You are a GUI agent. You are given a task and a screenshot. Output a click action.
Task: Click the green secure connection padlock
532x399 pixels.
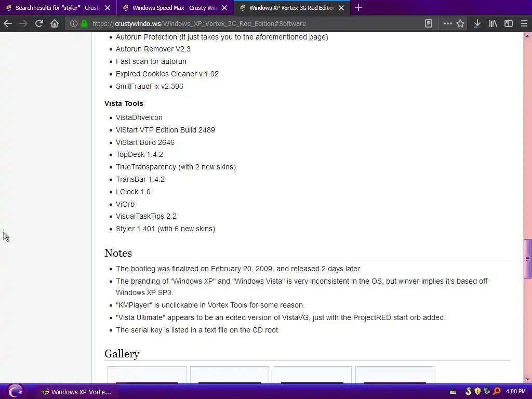(x=85, y=23)
